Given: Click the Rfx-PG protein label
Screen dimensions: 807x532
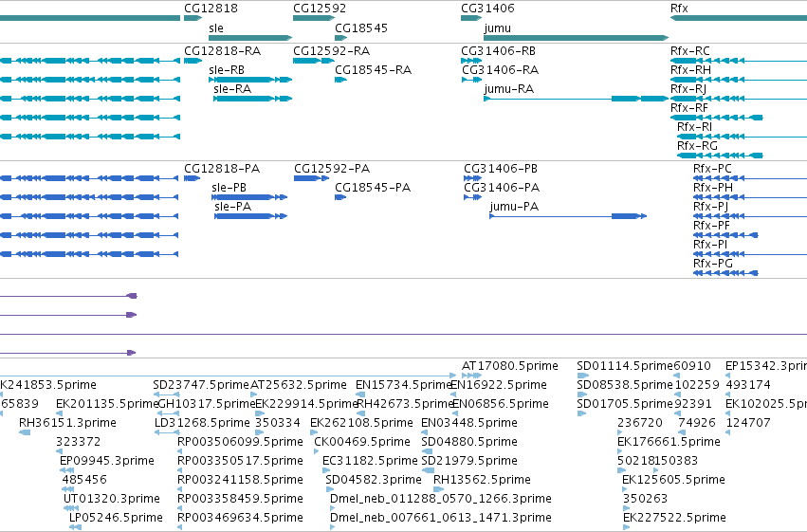Looking at the screenshot, I should click(713, 264).
